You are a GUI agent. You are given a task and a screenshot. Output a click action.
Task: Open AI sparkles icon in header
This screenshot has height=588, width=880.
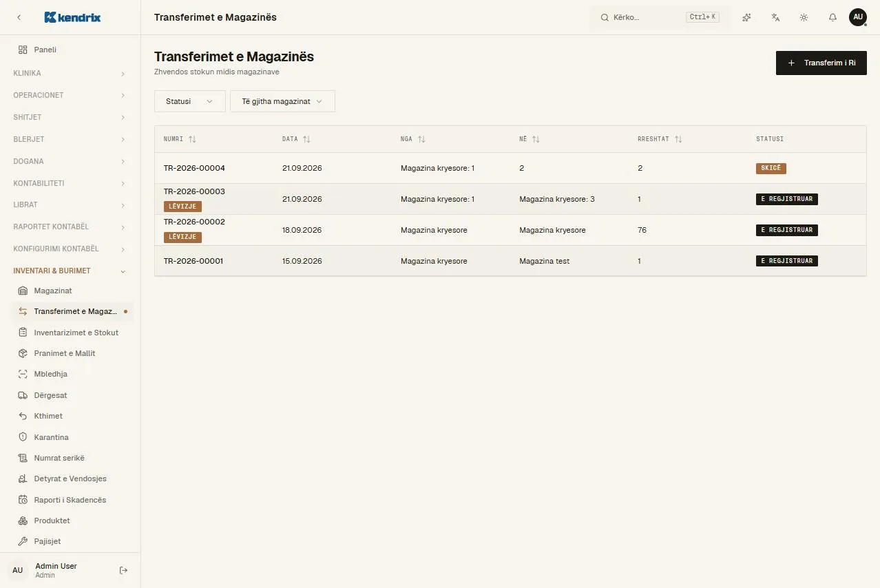[x=746, y=17]
